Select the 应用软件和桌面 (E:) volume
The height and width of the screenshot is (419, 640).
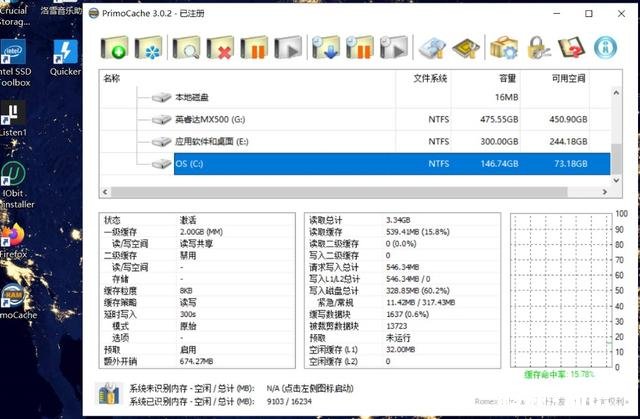tap(211, 142)
